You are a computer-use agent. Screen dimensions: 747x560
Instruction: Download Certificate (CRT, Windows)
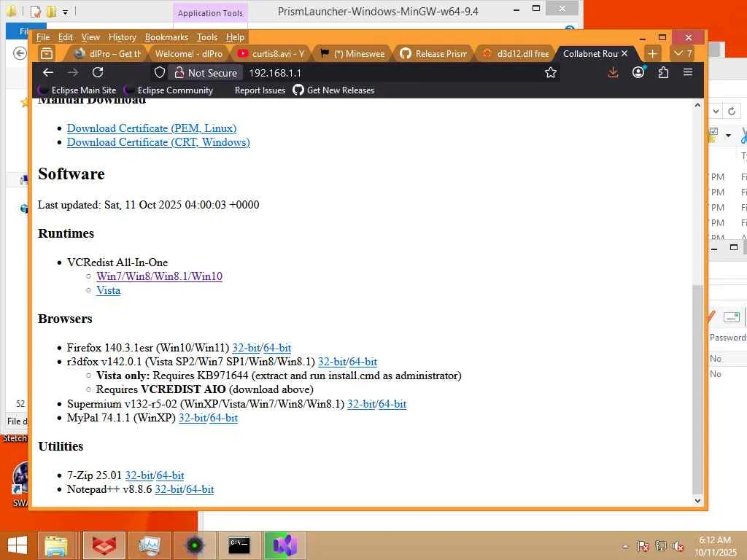click(158, 142)
